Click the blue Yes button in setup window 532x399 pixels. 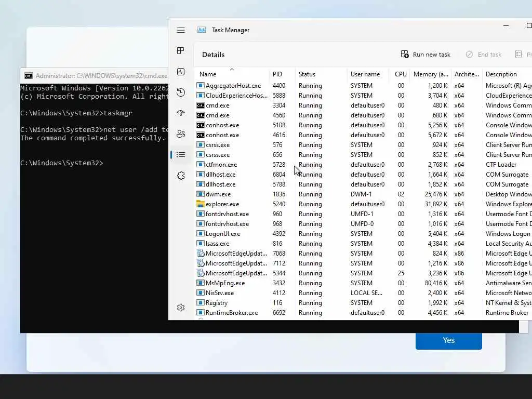[x=448, y=340]
